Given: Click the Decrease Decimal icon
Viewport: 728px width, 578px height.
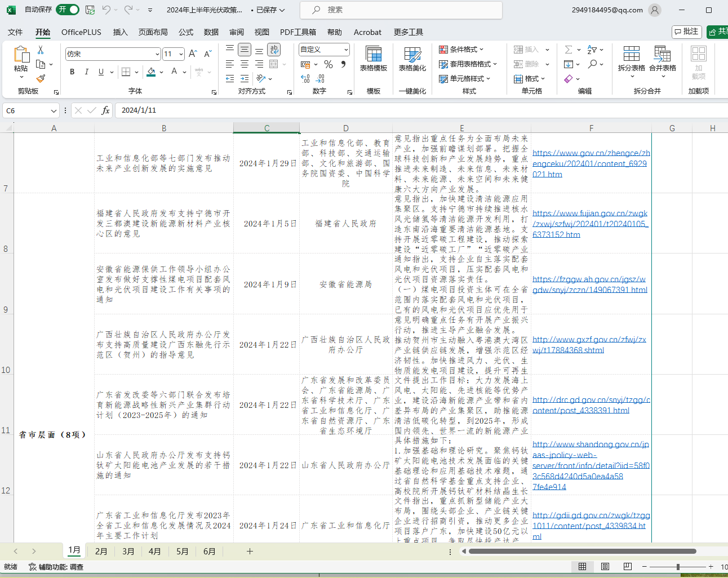Looking at the screenshot, I should tap(320, 79).
